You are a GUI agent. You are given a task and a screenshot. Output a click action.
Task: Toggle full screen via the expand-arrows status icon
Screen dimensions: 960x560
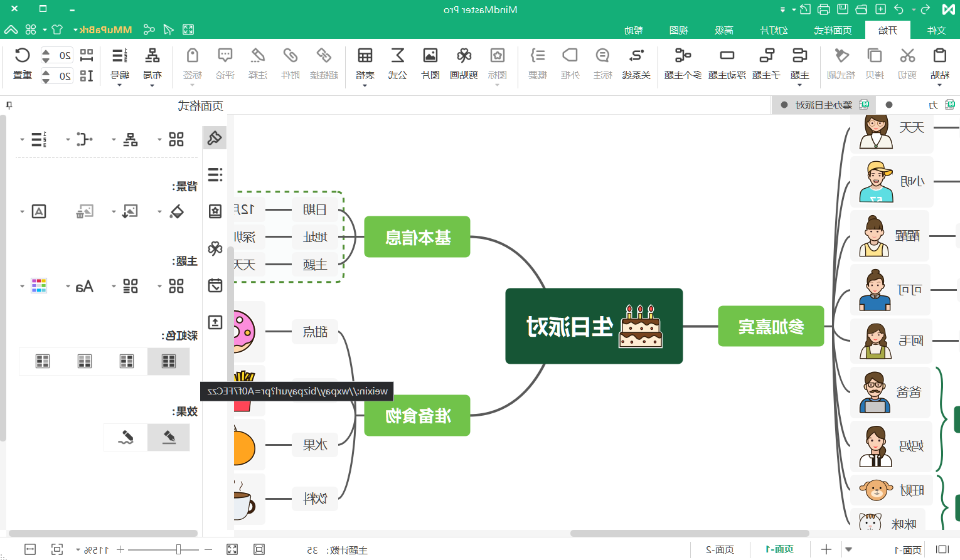click(232, 549)
